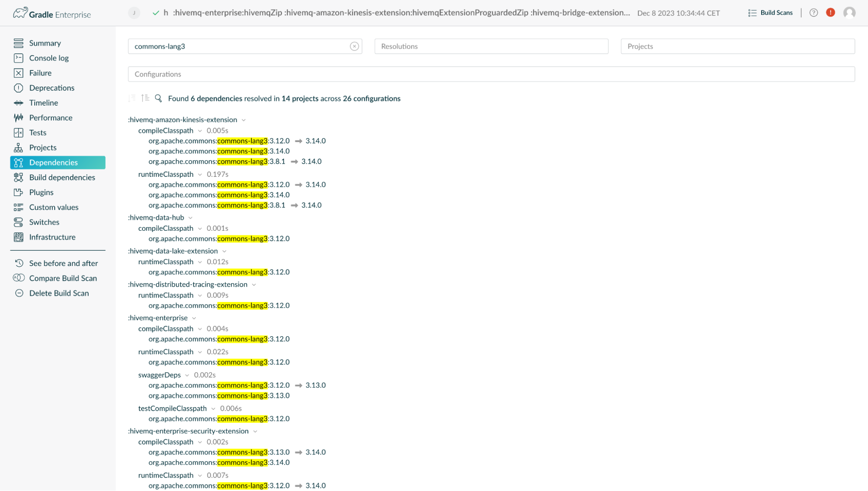Screen dimensions: 868x491
Task: Click the See before and after history icon
Action: [19, 263]
